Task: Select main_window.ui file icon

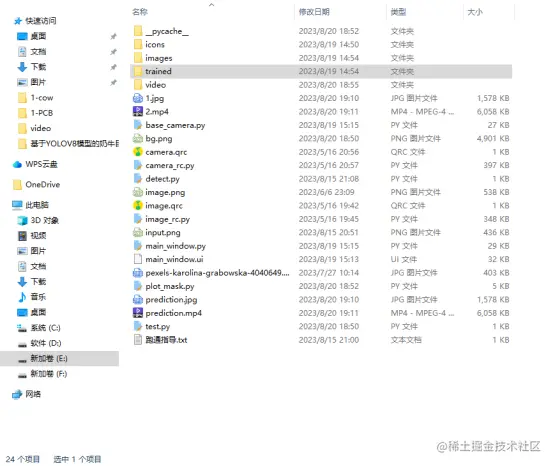Action: pos(138,259)
